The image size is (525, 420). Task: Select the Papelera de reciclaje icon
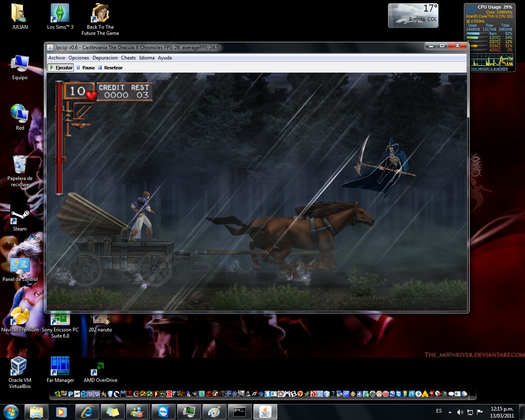(20, 171)
